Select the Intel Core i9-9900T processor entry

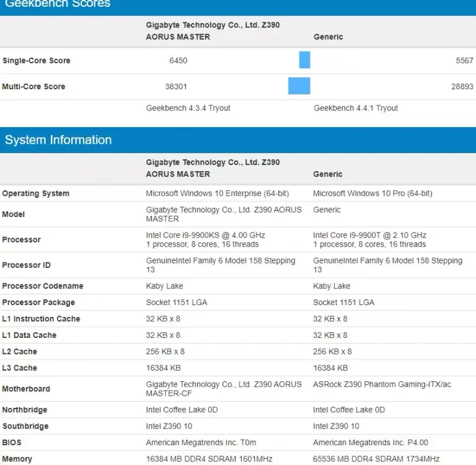coord(369,240)
